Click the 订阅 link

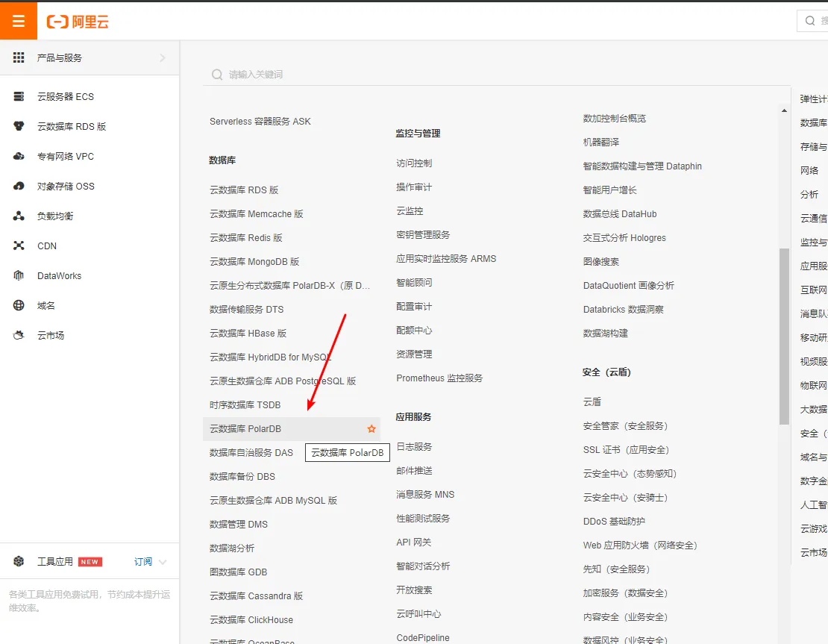143,562
